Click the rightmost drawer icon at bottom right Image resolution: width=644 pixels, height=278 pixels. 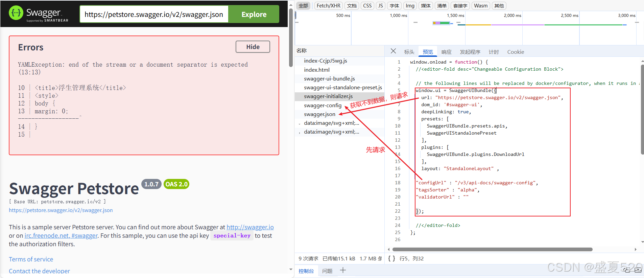(x=638, y=270)
